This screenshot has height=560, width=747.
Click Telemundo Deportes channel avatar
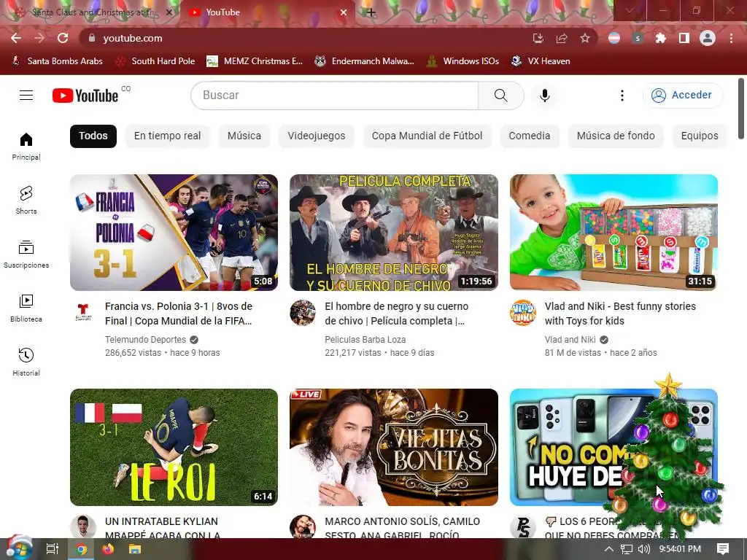coord(83,312)
